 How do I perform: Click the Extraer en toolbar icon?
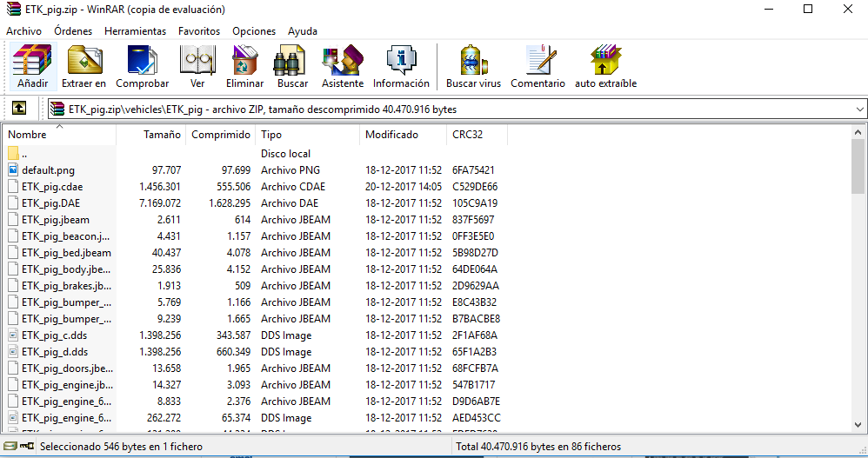pos(84,60)
